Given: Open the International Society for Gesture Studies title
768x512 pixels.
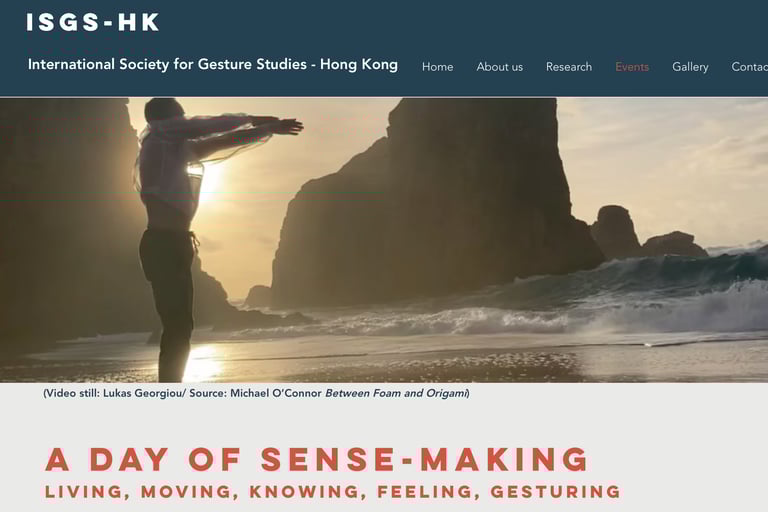Looking at the screenshot, I should [213, 64].
